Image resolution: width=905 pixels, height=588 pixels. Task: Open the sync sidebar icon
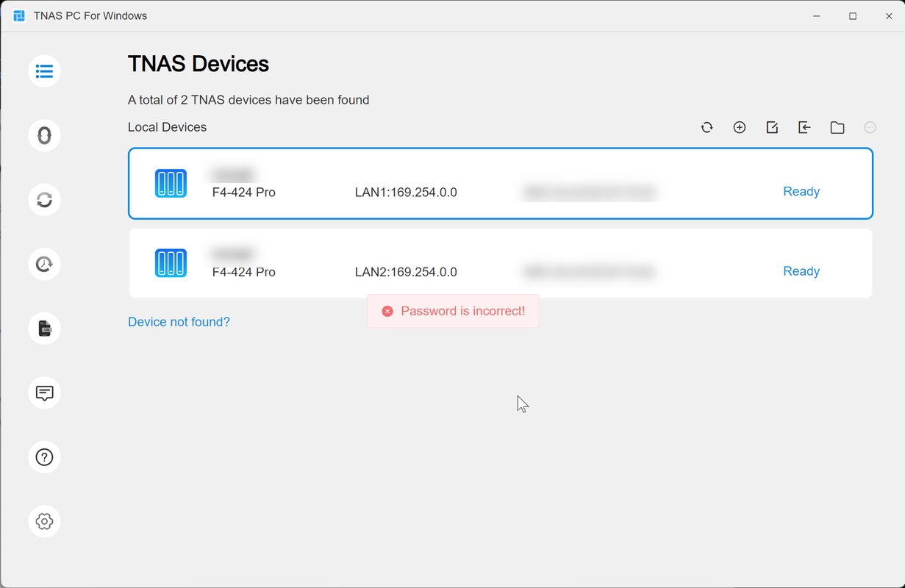point(44,200)
